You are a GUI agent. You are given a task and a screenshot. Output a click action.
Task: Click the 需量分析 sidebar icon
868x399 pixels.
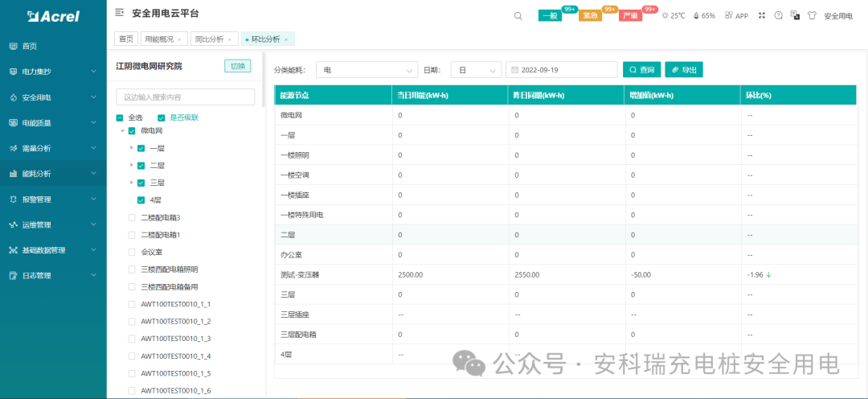point(14,149)
